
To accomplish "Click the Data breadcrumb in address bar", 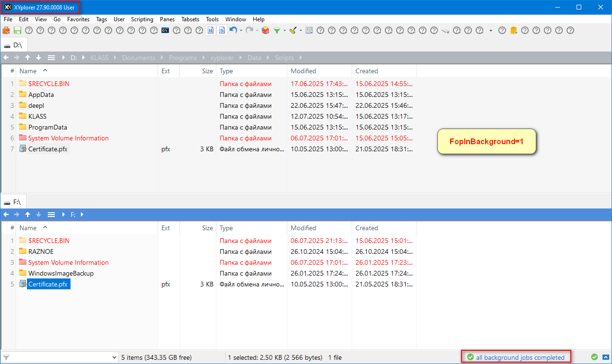I will click(254, 58).
